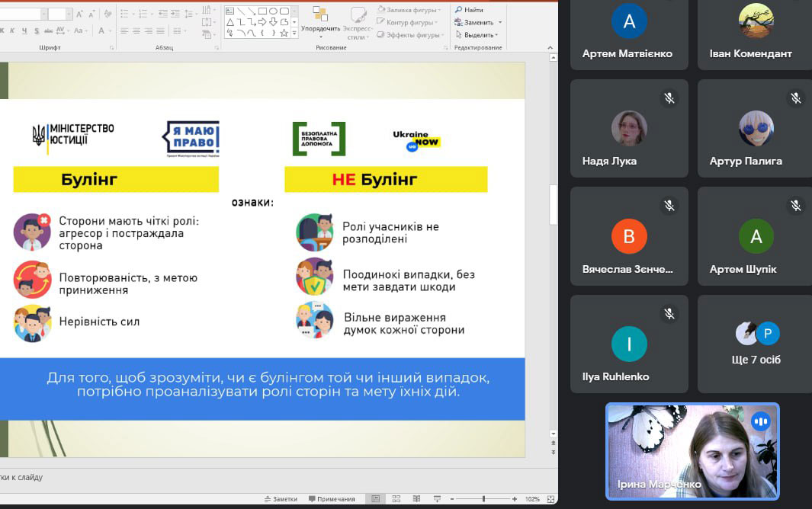812x509 pixels.
Task: Open Экспресс-стили quick styles
Action: click(x=358, y=23)
